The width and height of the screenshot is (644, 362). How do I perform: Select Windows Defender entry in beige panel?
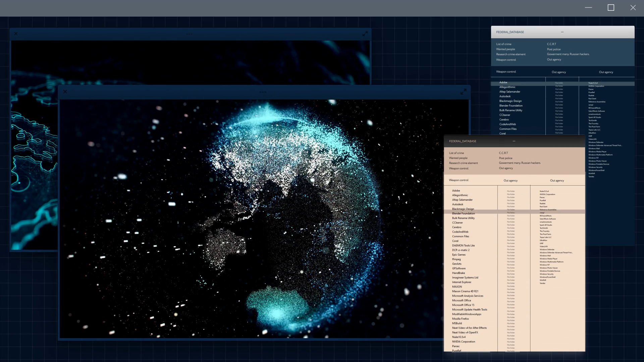[547, 250]
